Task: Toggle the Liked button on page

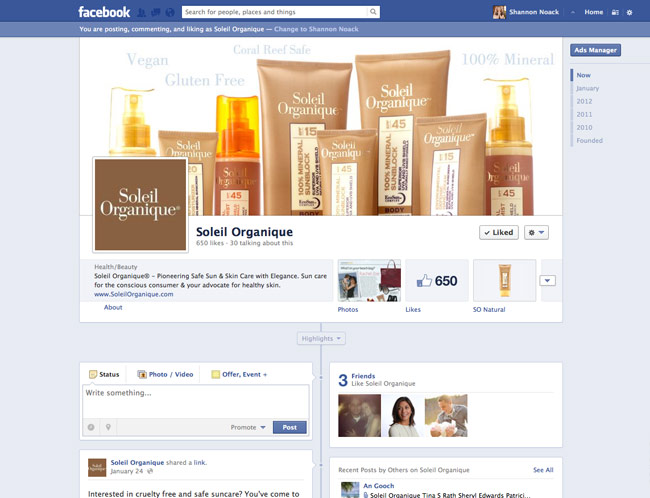Action: pyautogui.click(x=499, y=233)
